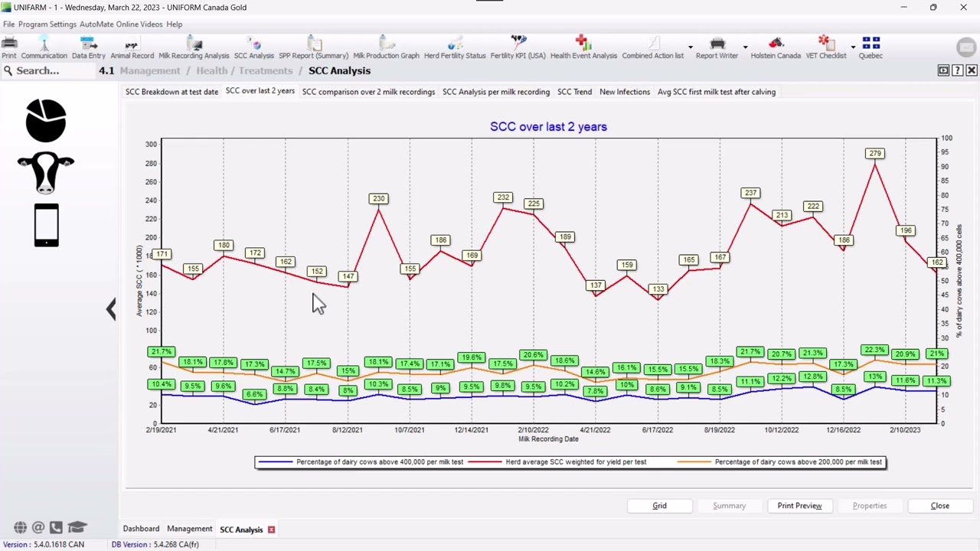Click the @ email icon
Viewport: 980px width, 551px height.
pyautogui.click(x=38, y=527)
